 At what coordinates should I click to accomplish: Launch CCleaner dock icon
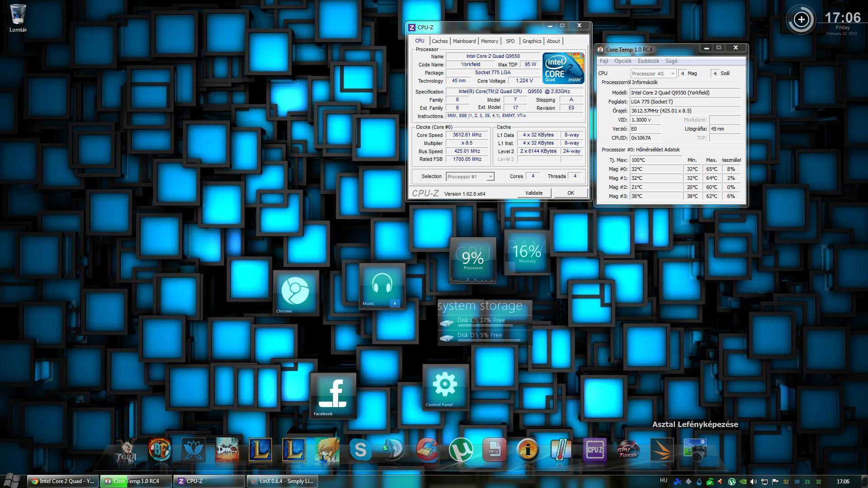[x=427, y=450]
